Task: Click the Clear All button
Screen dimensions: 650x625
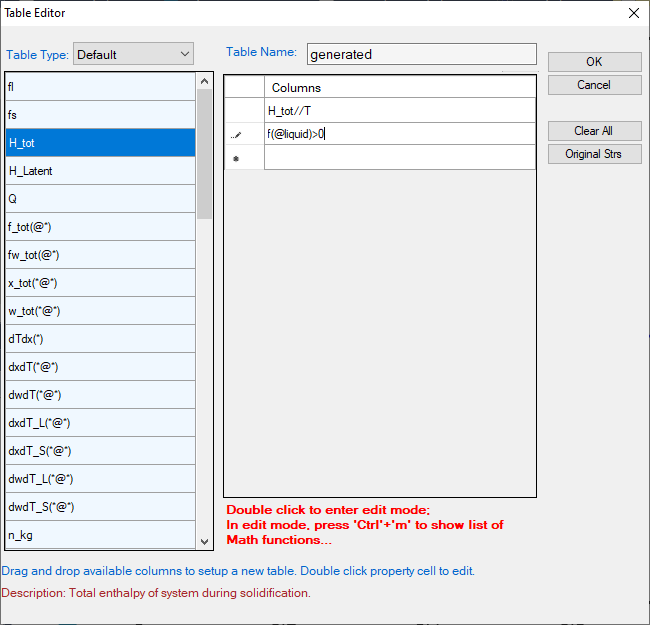Action: tap(594, 131)
